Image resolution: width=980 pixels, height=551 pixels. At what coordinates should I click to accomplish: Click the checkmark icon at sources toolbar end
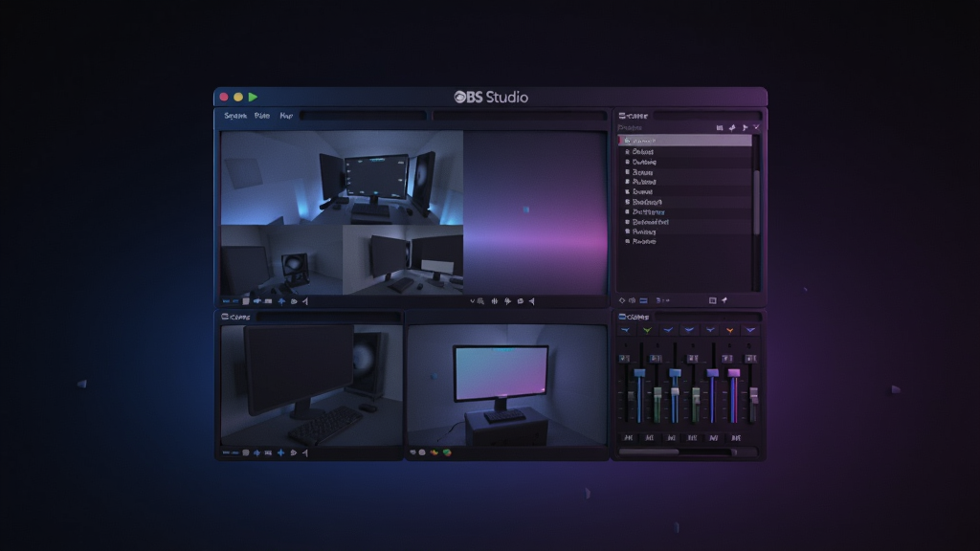click(x=756, y=127)
